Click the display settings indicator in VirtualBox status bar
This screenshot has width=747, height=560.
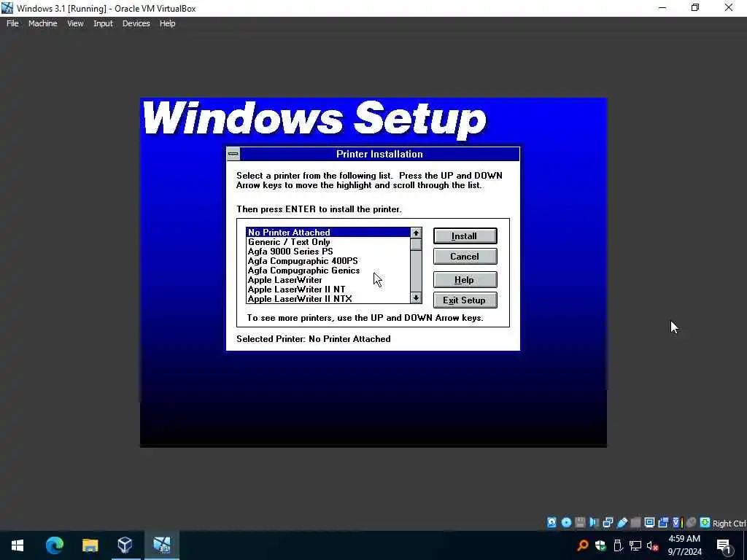(x=649, y=522)
